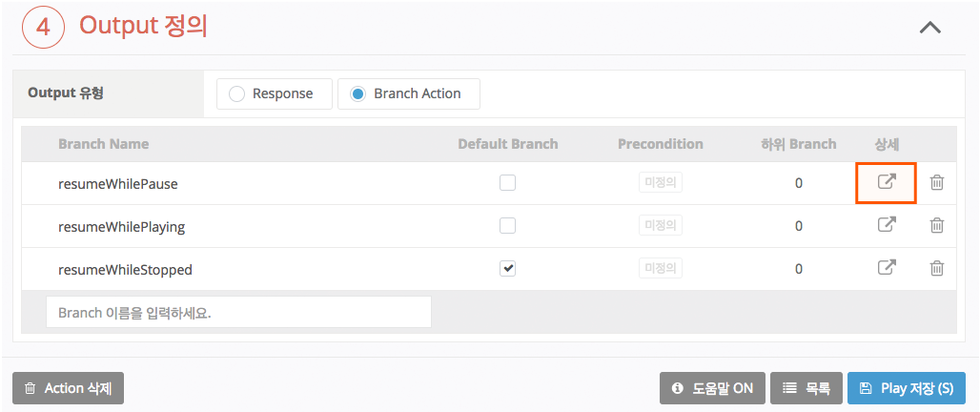Open detail view for resumeWhilePlaying branch
This screenshot has width=980, height=412.
point(887,226)
